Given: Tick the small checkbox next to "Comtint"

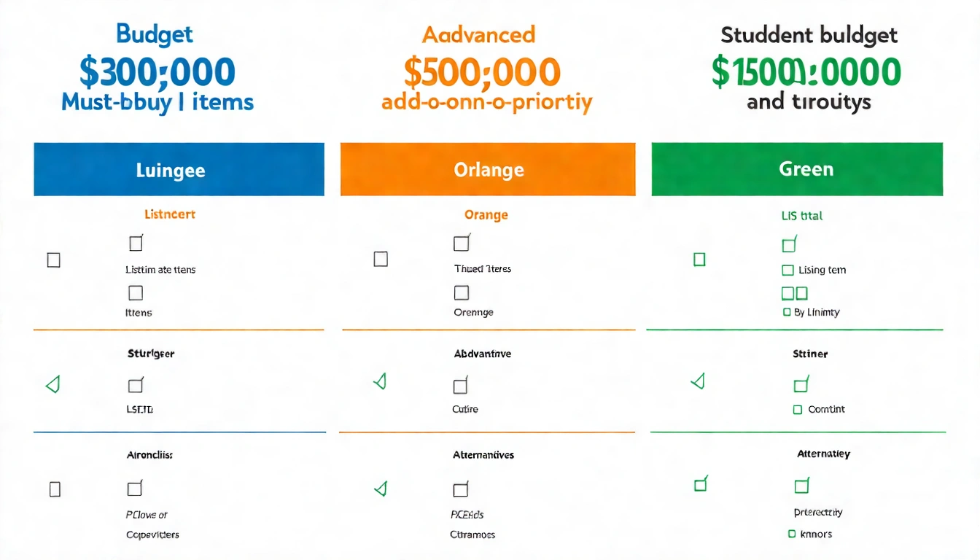Looking at the screenshot, I should (798, 410).
